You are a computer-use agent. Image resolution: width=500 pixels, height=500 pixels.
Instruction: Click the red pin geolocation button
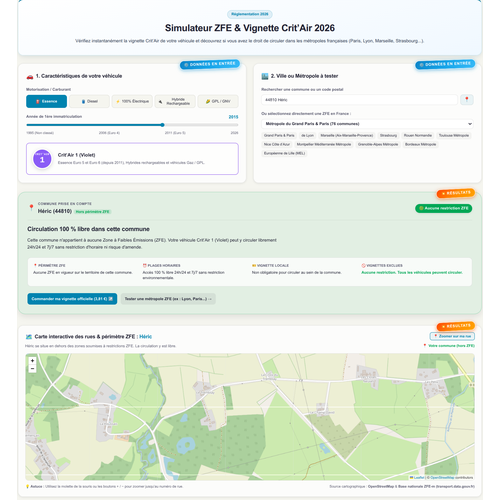[x=467, y=100]
